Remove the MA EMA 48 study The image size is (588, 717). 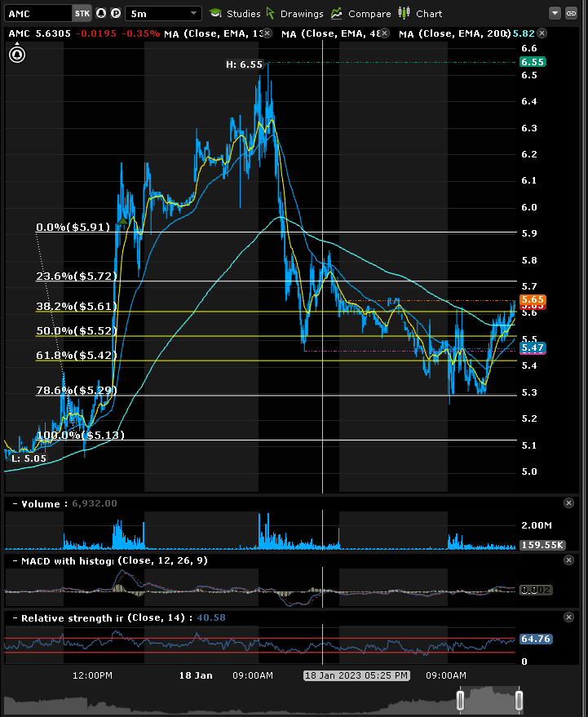coord(385,33)
